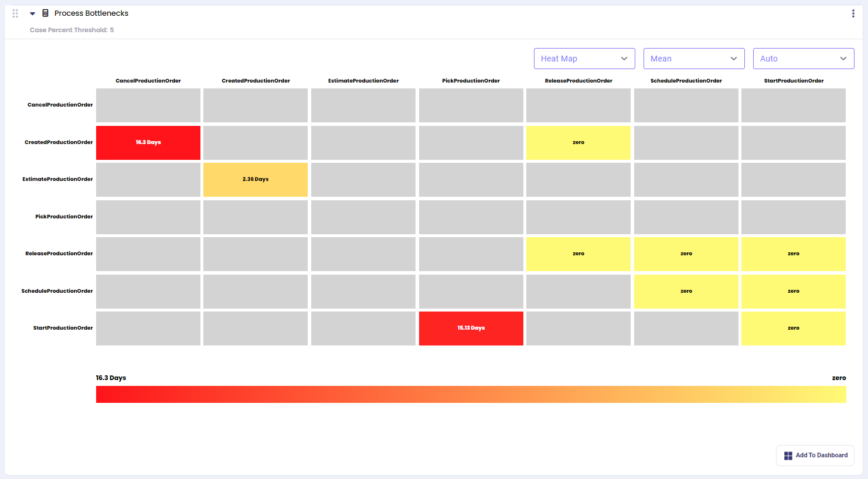Click the EstimateProductionOrder column header
Viewport: 868px width, 479px height.
click(x=363, y=81)
